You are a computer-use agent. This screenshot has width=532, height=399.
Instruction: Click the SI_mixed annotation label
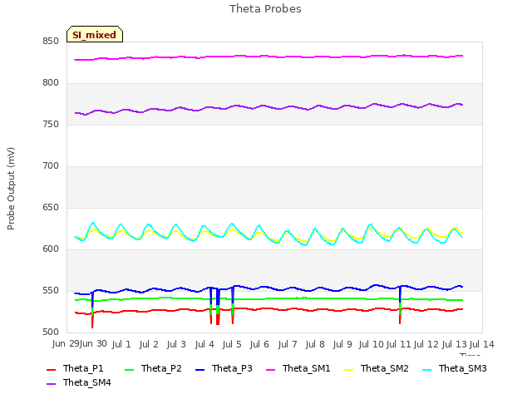pyautogui.click(x=94, y=34)
